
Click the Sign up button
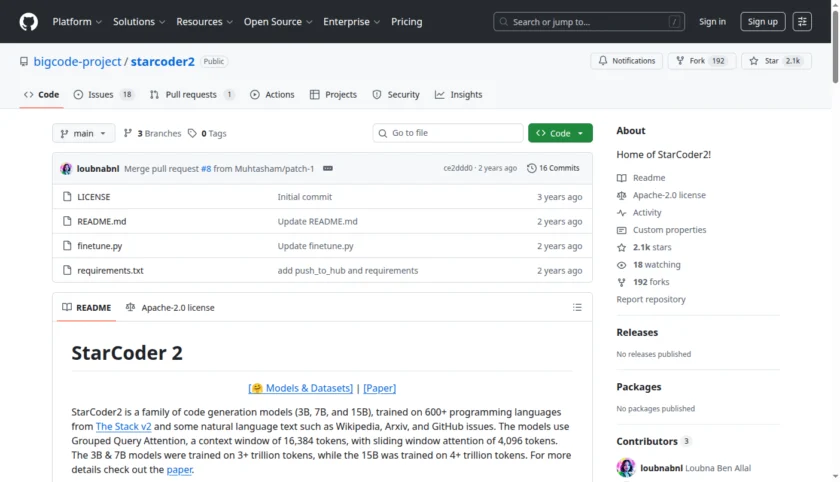click(762, 22)
